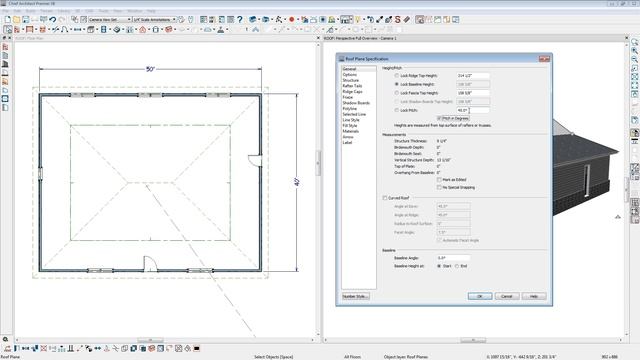Click the first icon in bottom toolbar
The image size is (640, 360).
(x=7, y=349)
